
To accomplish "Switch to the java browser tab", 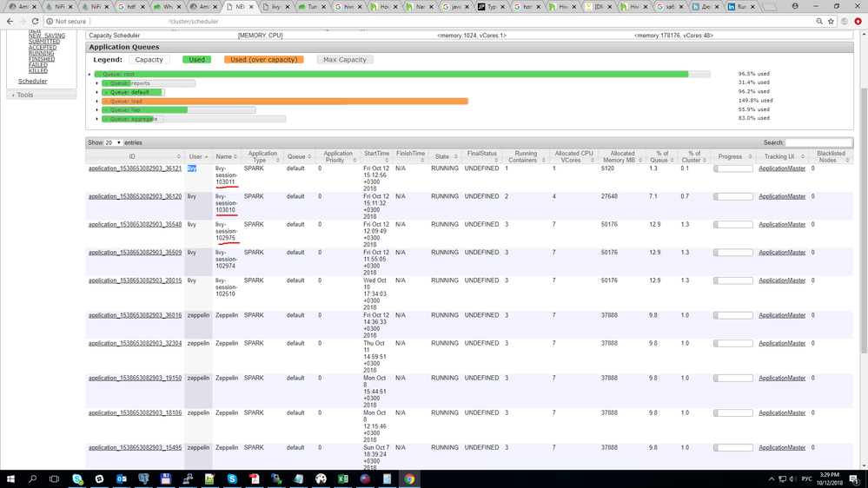I will [x=457, y=7].
